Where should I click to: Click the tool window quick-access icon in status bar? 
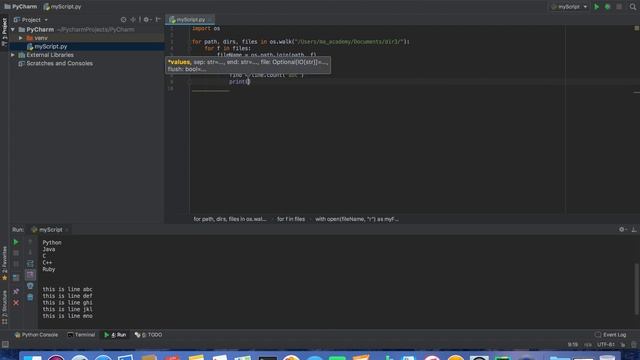coord(5,344)
